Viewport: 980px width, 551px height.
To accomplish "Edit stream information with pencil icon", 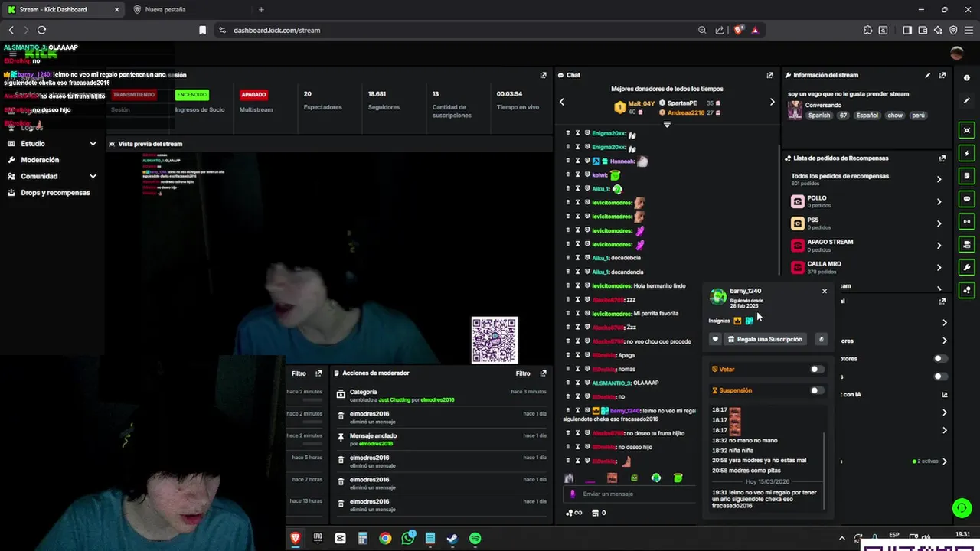I will coord(928,75).
